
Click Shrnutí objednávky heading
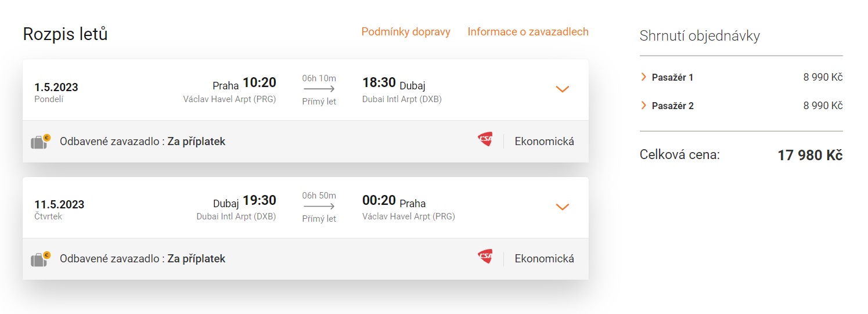pyautogui.click(x=699, y=36)
